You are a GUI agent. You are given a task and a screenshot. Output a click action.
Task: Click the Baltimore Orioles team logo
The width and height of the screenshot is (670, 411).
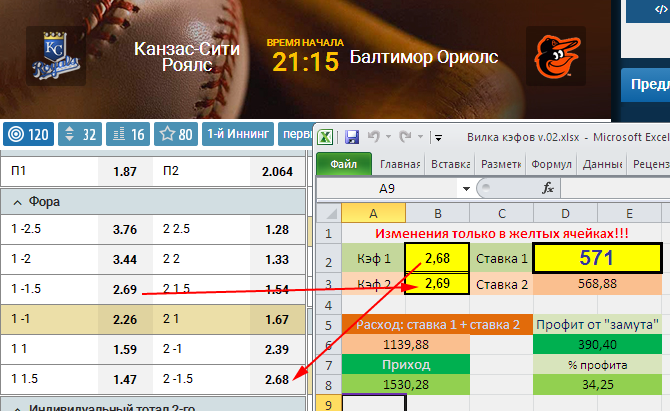point(556,56)
